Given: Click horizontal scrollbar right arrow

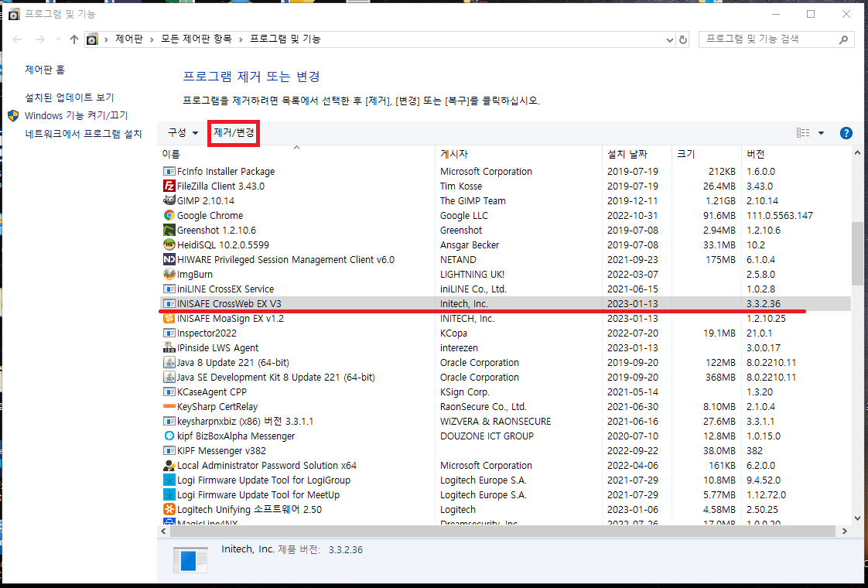Looking at the screenshot, I should (844, 531).
